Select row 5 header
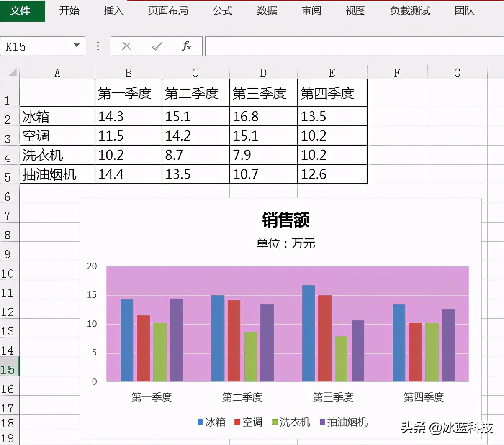 [10, 174]
